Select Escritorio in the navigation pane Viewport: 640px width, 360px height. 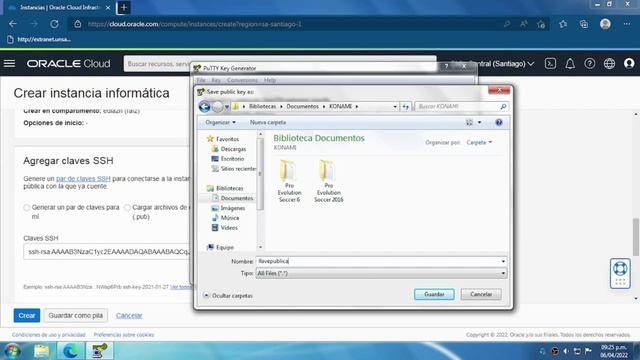pos(232,159)
